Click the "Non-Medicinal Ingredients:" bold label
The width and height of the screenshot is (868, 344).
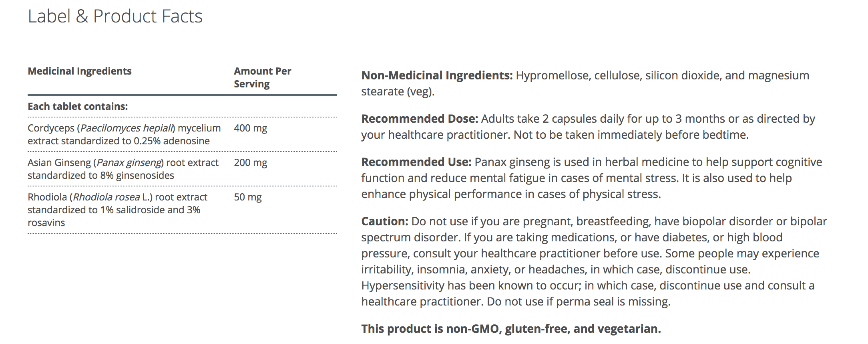[436, 75]
